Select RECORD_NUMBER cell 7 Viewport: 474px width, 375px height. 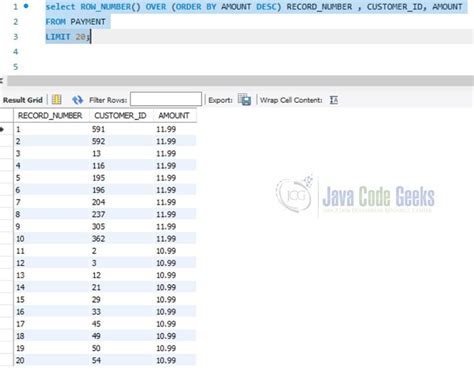tap(51, 202)
